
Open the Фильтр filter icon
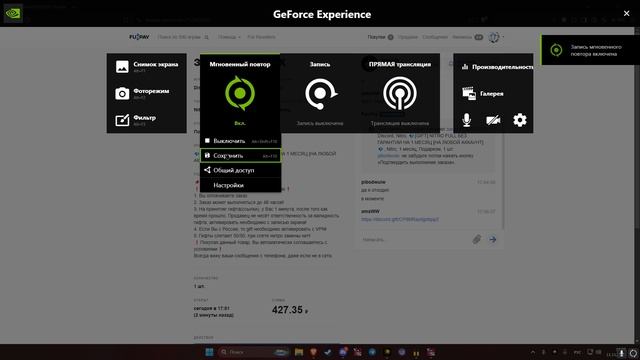pyautogui.click(x=122, y=120)
